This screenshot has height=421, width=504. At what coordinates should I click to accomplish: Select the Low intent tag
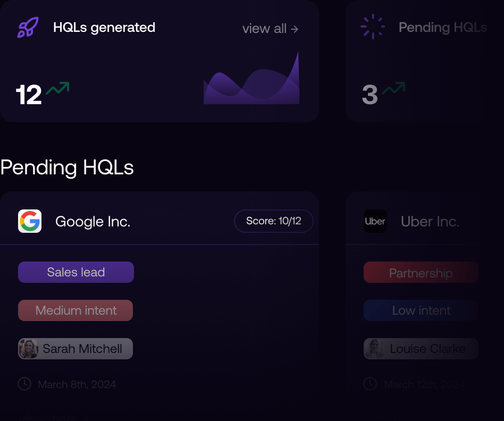[421, 310]
